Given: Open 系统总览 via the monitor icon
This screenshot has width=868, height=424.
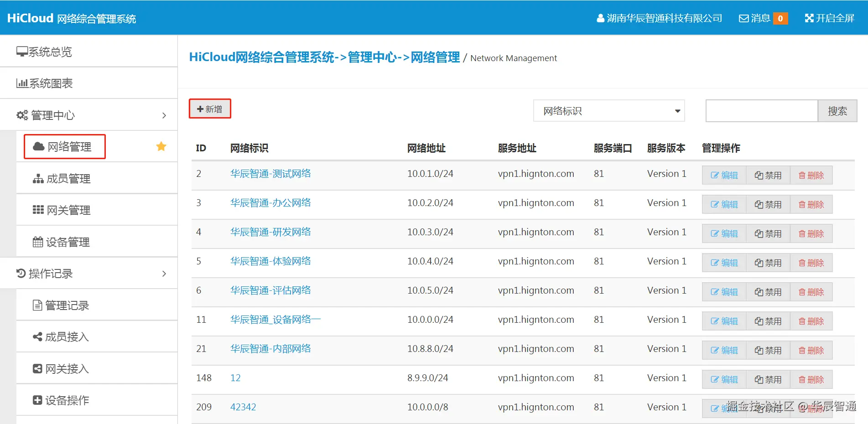Looking at the screenshot, I should click(21, 51).
